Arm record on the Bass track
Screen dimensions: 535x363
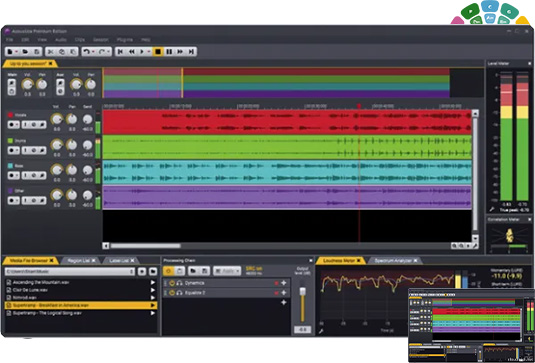coord(12,175)
